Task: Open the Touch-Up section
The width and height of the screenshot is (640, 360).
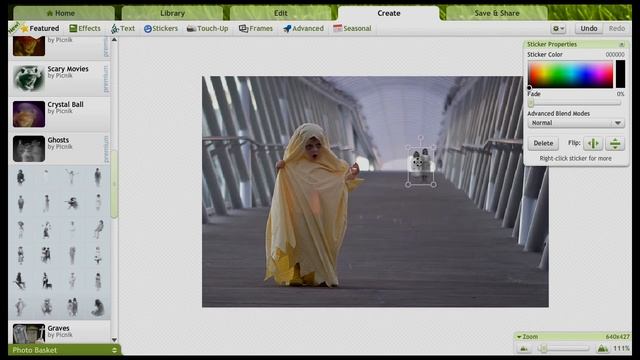Action: 207,28
